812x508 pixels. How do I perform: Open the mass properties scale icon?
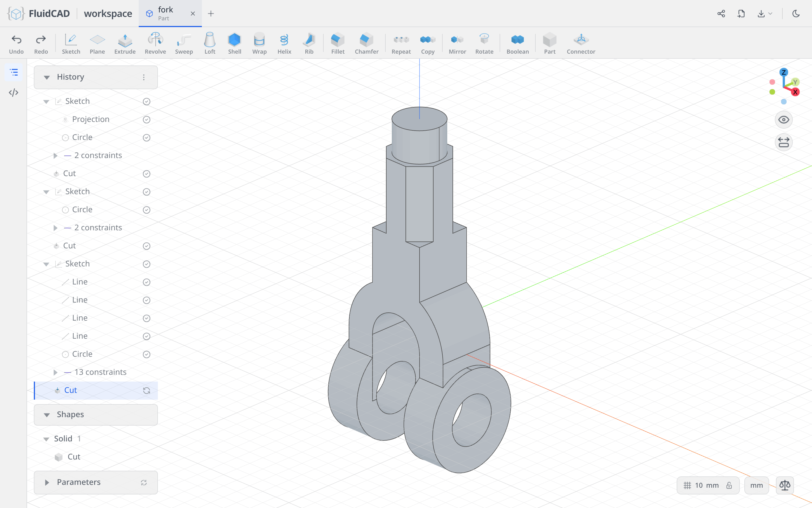[785, 485]
